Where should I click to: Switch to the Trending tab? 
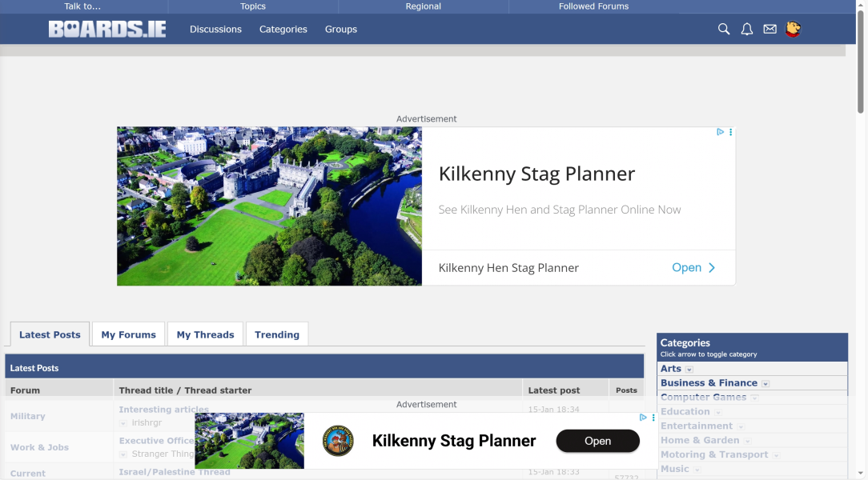point(277,334)
